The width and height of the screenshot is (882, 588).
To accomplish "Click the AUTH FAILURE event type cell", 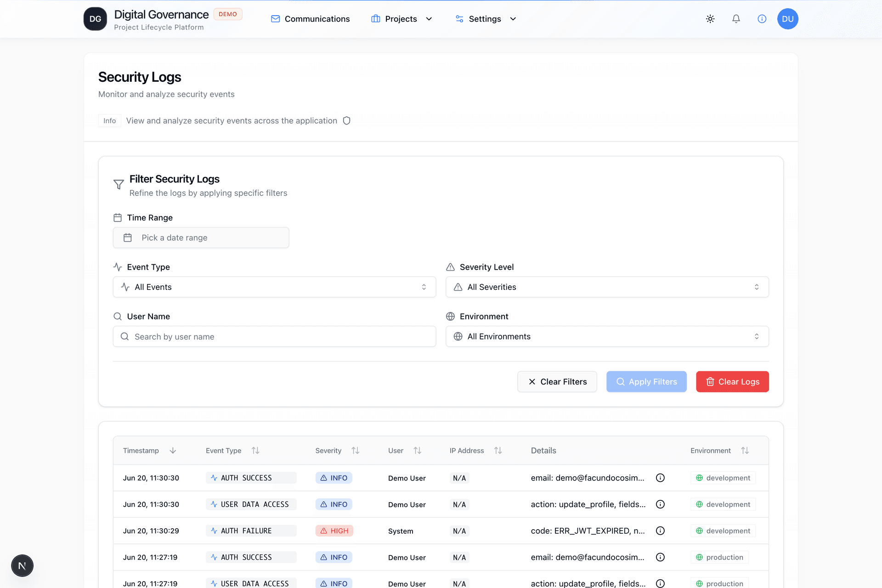I will pos(251,531).
